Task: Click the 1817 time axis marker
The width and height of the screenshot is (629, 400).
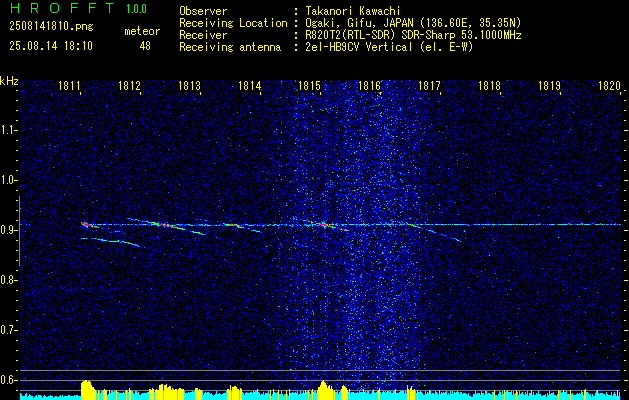Action: point(429,85)
